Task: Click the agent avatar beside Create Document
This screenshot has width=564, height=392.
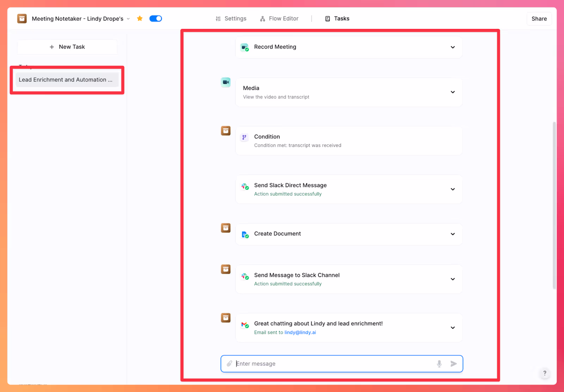Action: pyautogui.click(x=226, y=228)
